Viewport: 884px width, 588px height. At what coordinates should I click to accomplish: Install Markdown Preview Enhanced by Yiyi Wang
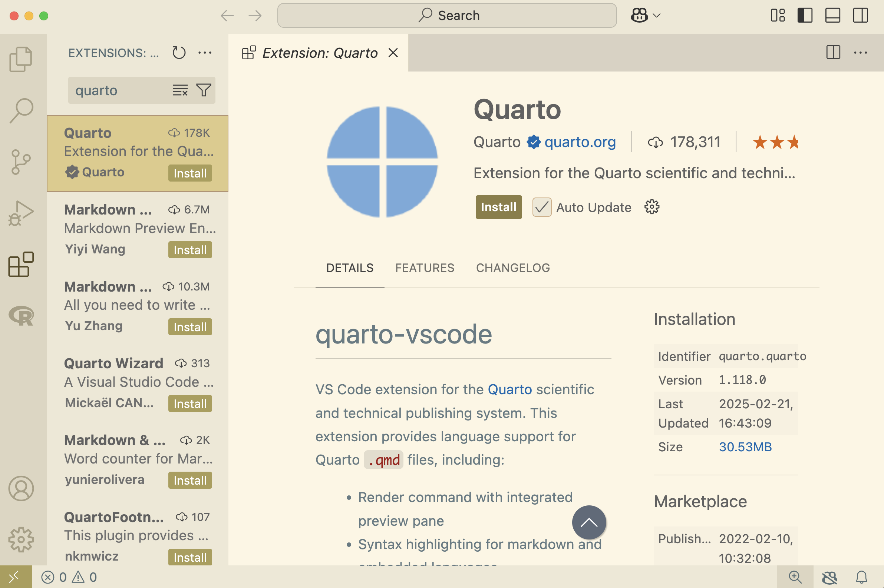pos(190,250)
